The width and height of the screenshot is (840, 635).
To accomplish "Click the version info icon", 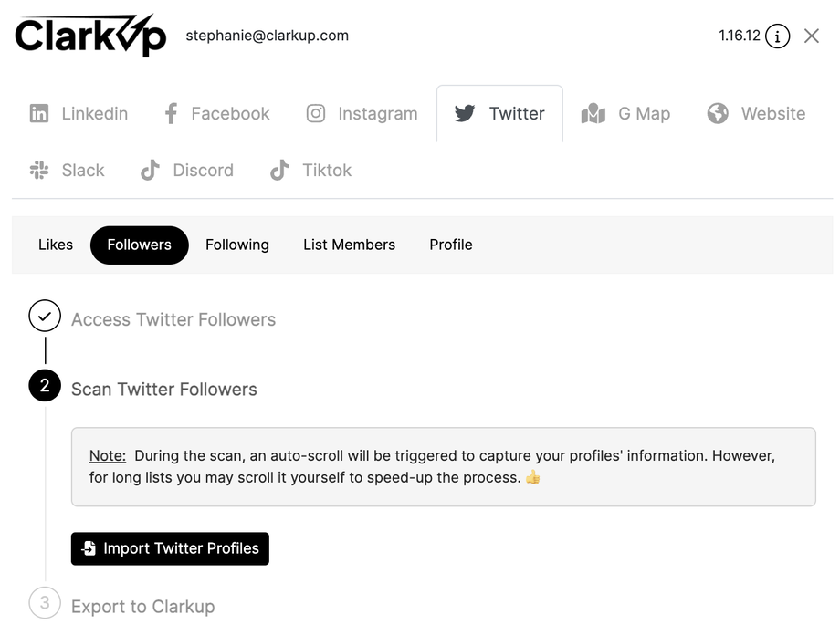I will [x=777, y=36].
